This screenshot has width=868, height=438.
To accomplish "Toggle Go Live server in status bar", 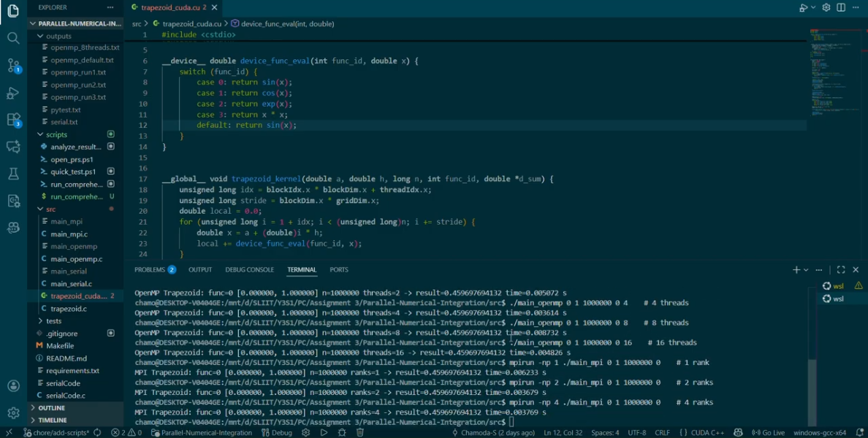I will (x=768, y=432).
